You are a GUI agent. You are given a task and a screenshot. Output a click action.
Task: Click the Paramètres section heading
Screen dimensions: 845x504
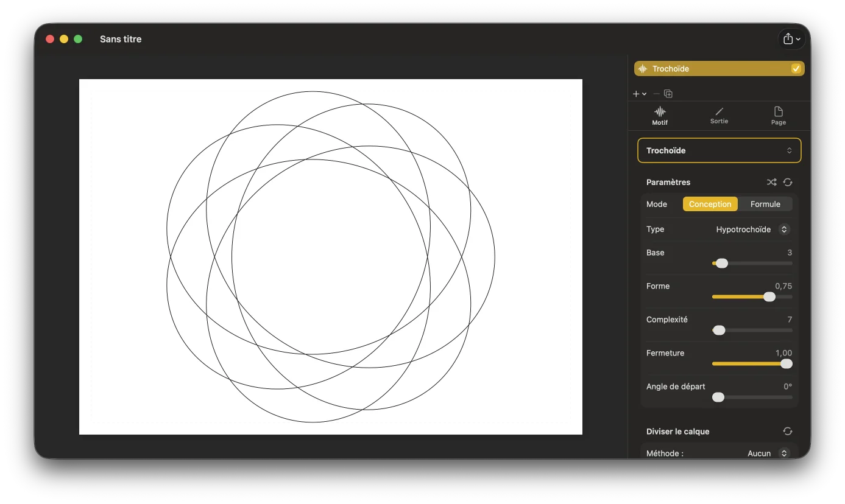668,182
